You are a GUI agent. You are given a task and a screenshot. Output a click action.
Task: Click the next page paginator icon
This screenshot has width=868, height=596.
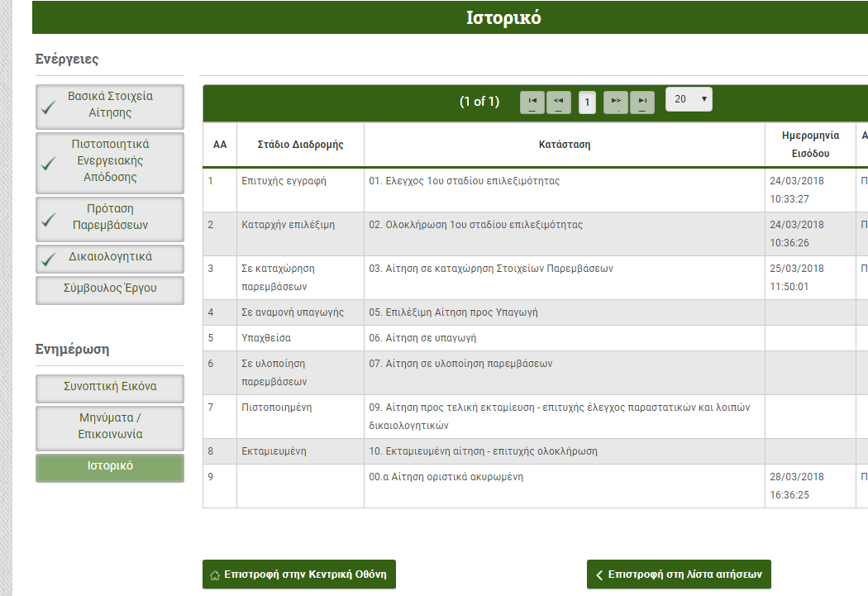click(616, 102)
